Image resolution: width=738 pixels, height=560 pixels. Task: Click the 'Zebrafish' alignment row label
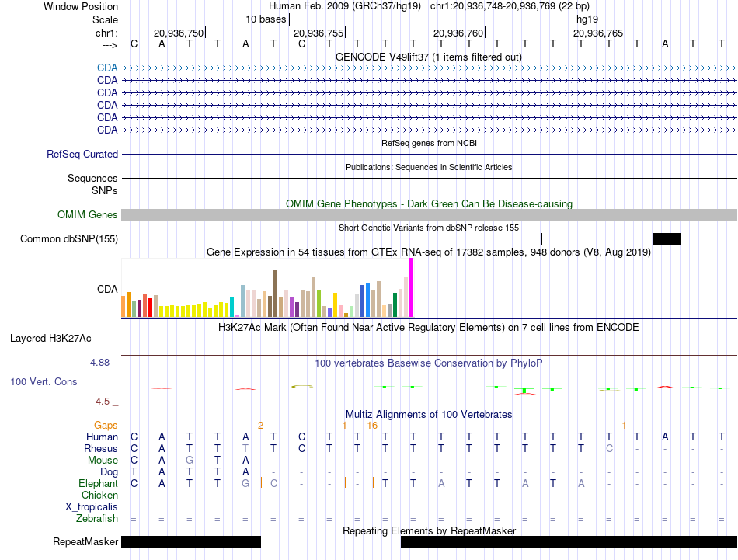point(97,518)
